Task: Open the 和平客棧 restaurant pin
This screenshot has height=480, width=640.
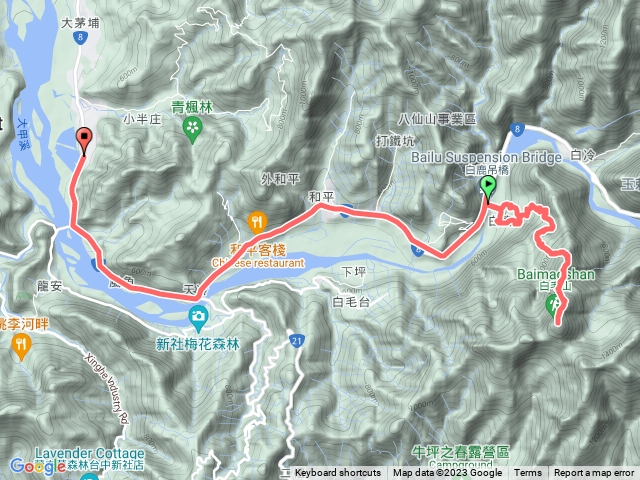Action: click(257, 223)
